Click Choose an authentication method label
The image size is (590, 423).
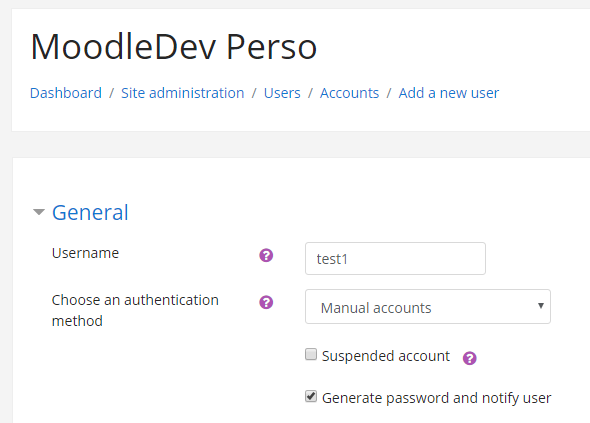tap(135, 310)
